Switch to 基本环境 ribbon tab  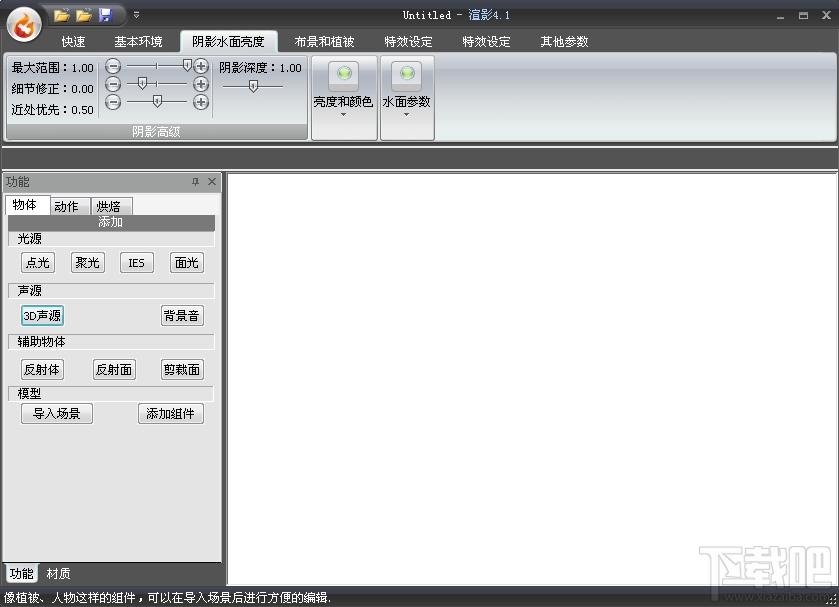pos(138,42)
